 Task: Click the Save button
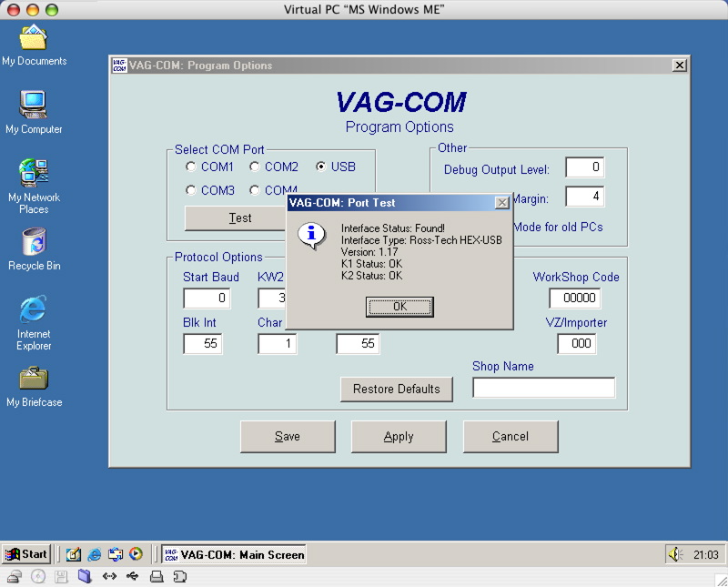[288, 437]
